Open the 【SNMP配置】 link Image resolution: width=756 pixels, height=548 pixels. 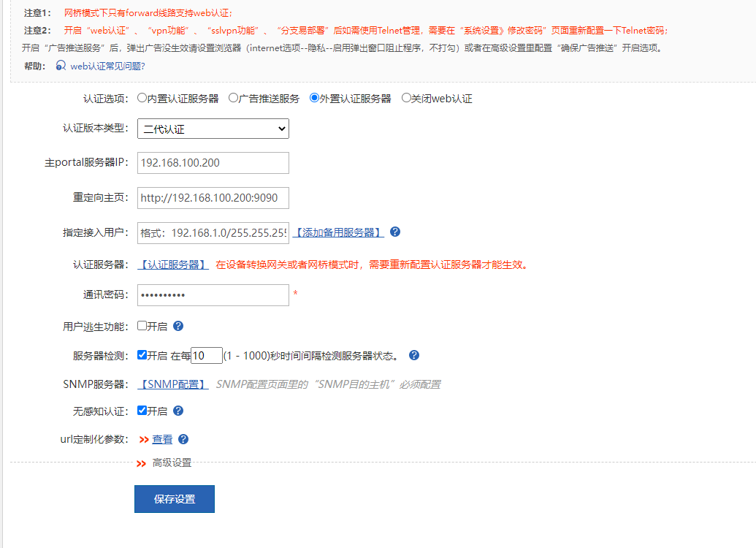point(173,384)
